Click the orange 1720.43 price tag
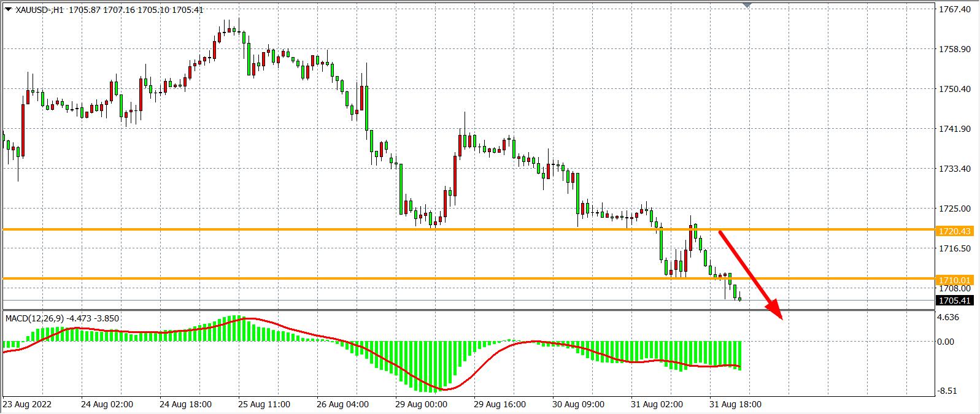Image resolution: width=980 pixels, height=414 pixels. click(954, 231)
